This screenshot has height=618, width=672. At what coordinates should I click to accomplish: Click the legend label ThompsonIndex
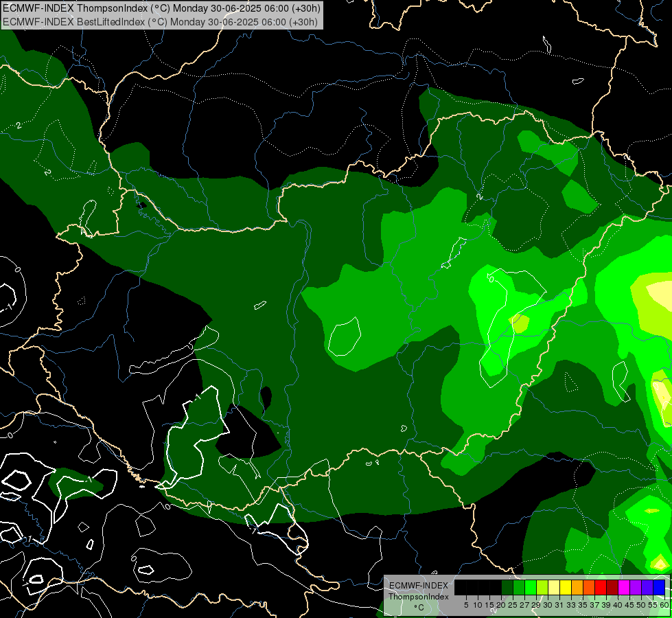(419, 597)
